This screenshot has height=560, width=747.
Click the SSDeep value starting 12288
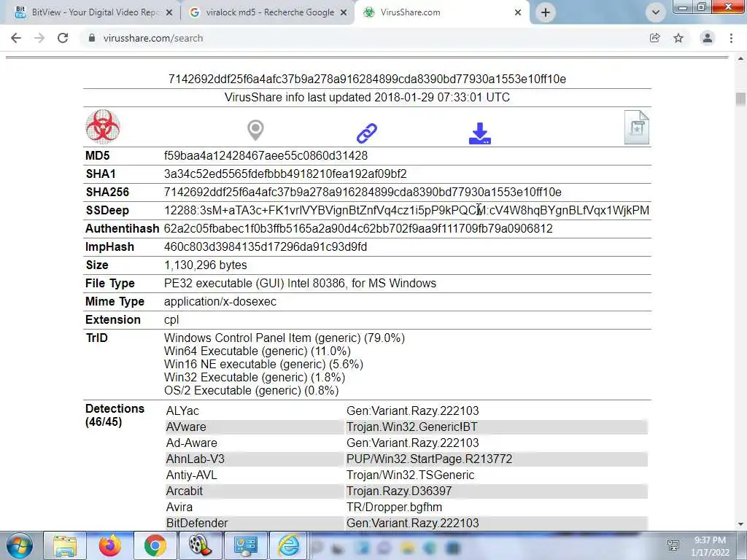click(x=407, y=211)
